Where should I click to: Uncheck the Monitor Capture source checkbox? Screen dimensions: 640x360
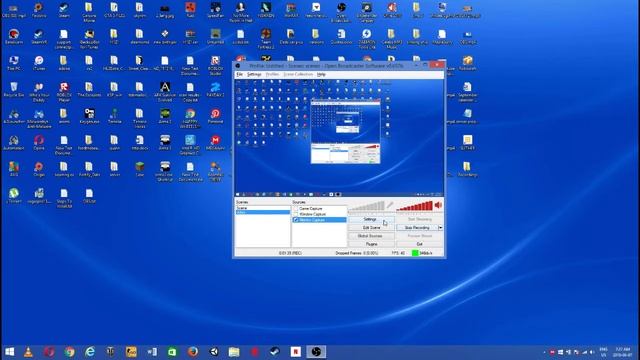(x=296, y=220)
